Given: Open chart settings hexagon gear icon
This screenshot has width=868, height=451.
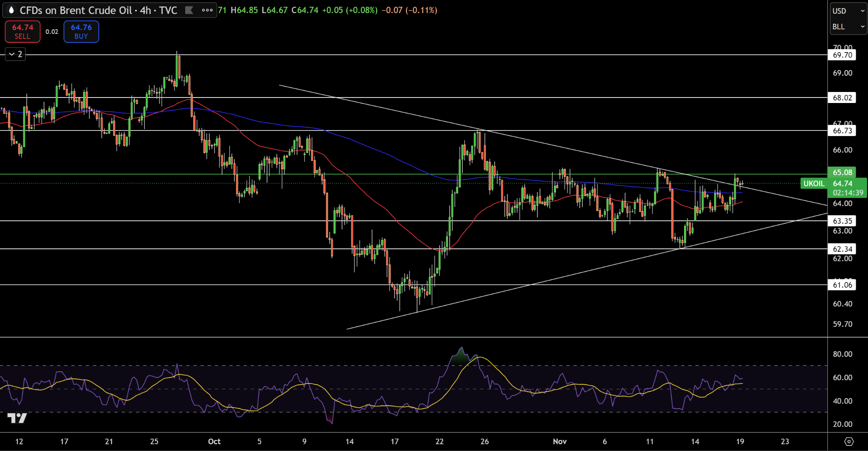Looking at the screenshot, I should pyautogui.click(x=849, y=441).
